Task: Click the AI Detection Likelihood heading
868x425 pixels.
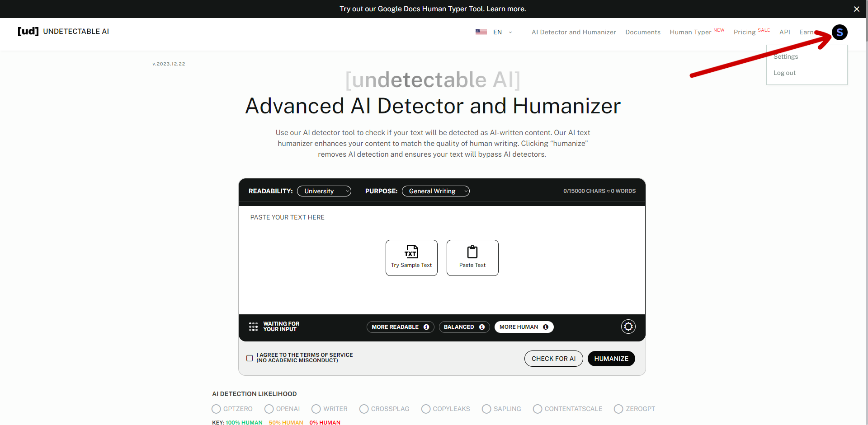Action: 255,394
